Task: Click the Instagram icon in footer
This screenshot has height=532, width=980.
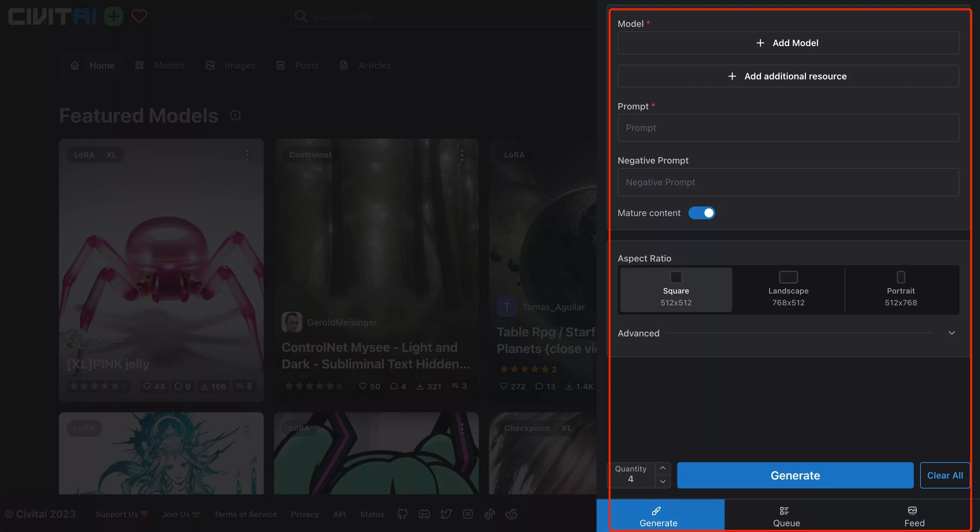Action: point(468,514)
